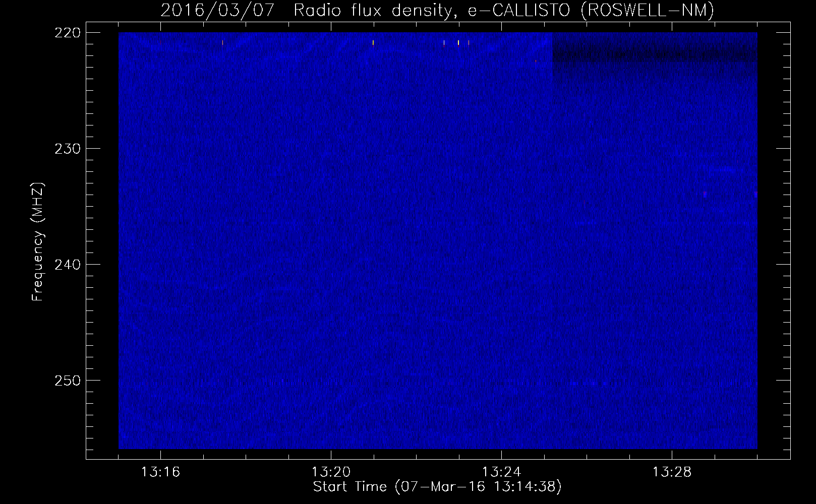
Task: Click the 13:16 time tick label
Action: click(160, 472)
